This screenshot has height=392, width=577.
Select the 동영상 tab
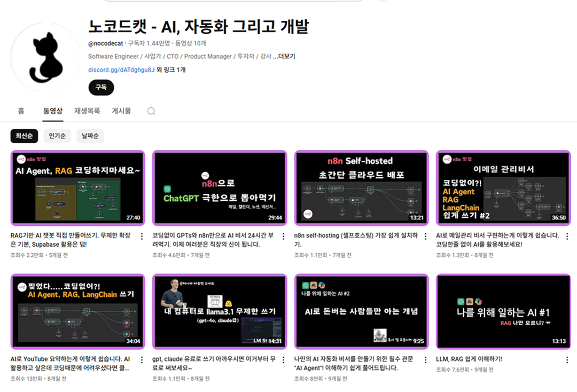coord(52,111)
